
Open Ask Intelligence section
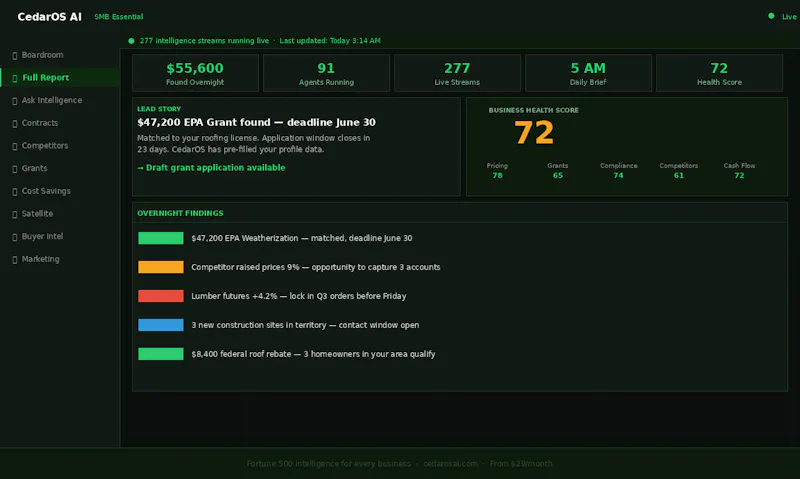click(60, 100)
